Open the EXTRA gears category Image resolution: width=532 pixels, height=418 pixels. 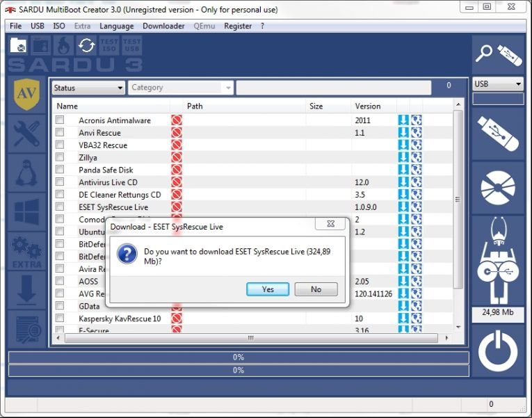[27, 251]
